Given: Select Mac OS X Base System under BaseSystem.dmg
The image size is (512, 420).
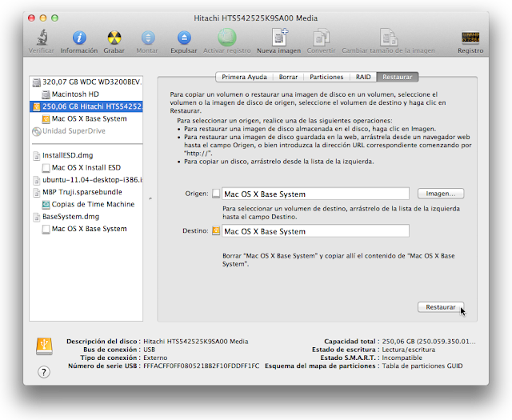Looking at the screenshot, I should coord(86,229).
